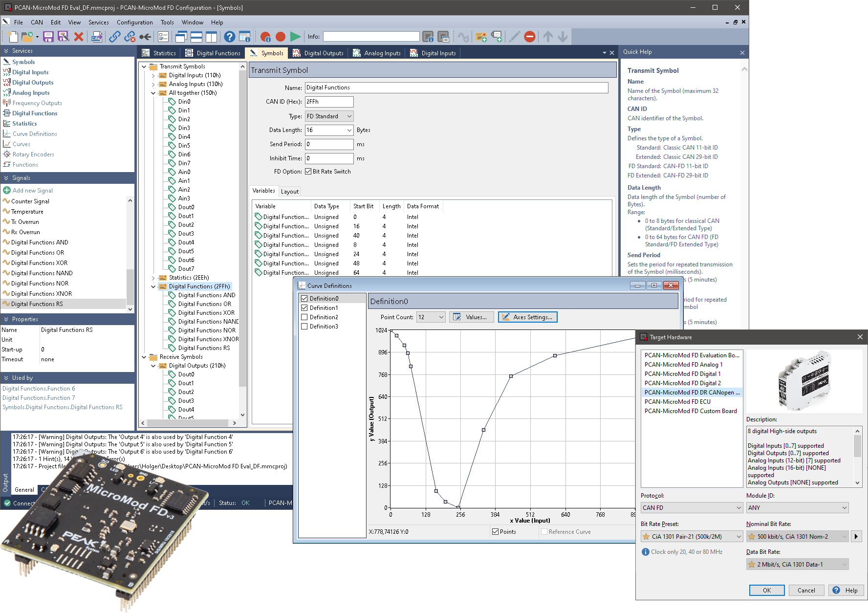Image resolution: width=868 pixels, height=613 pixels.
Task: Click the Tile windows vertically icon
Action: [211, 37]
